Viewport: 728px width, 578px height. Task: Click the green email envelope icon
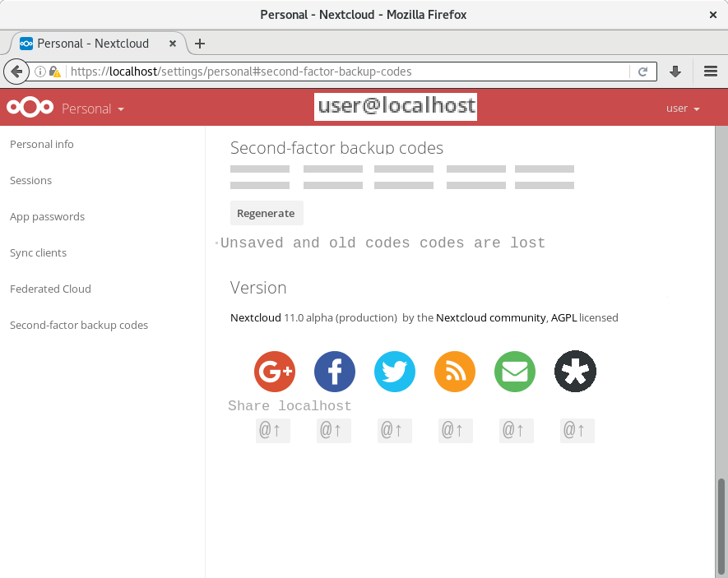pos(515,372)
